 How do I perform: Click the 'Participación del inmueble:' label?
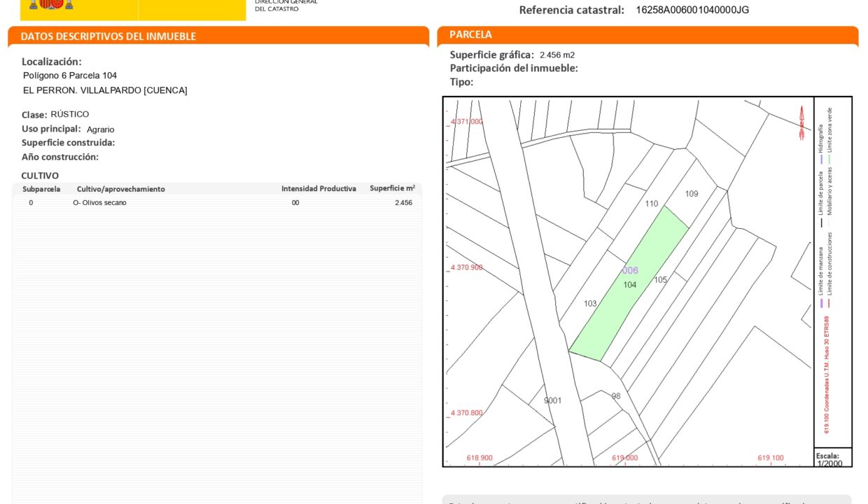pos(514,68)
